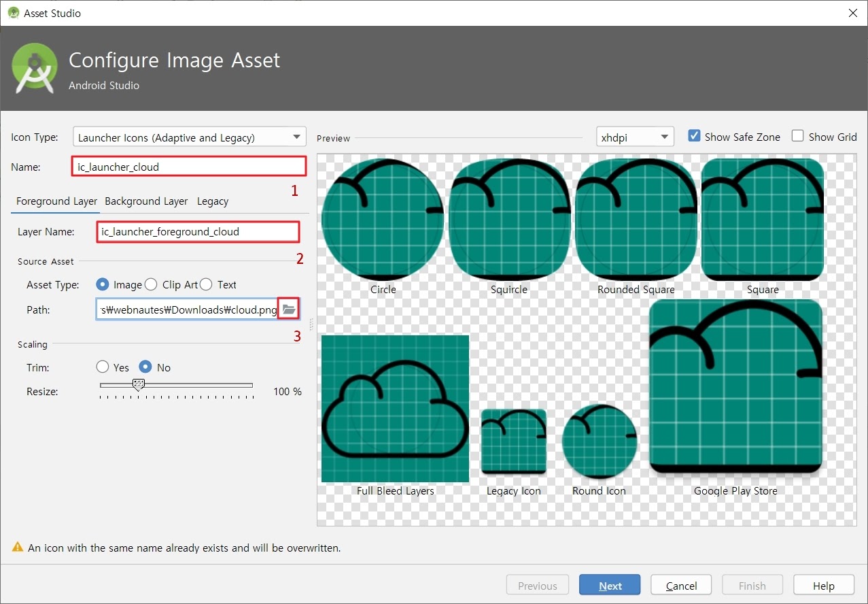Click the warning icon at the bottom

[x=18, y=547]
